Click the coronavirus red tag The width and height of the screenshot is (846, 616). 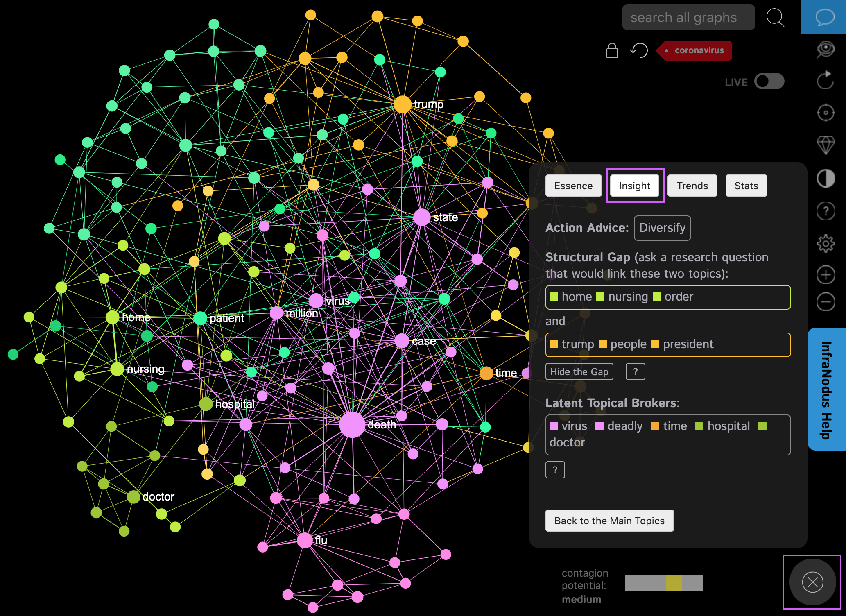[694, 51]
